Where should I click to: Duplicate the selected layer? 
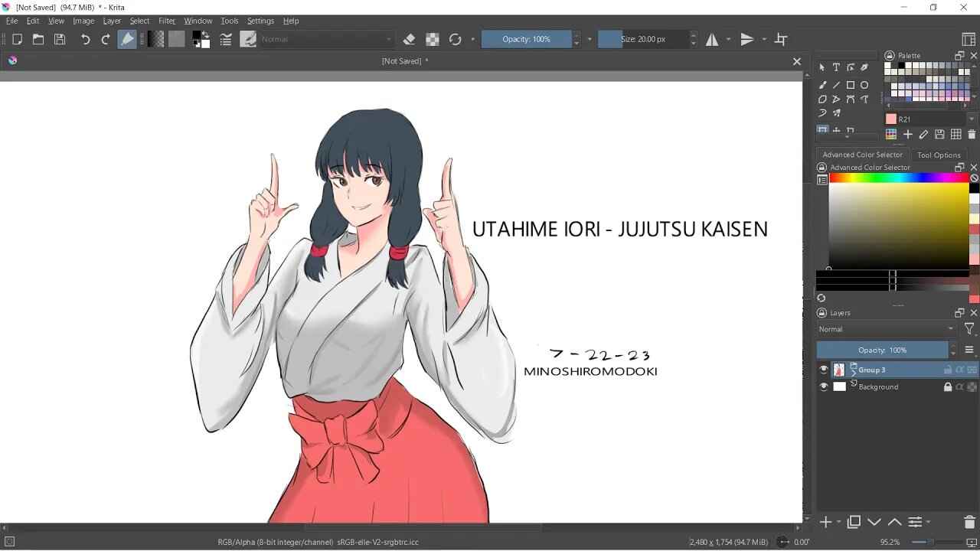click(x=854, y=522)
